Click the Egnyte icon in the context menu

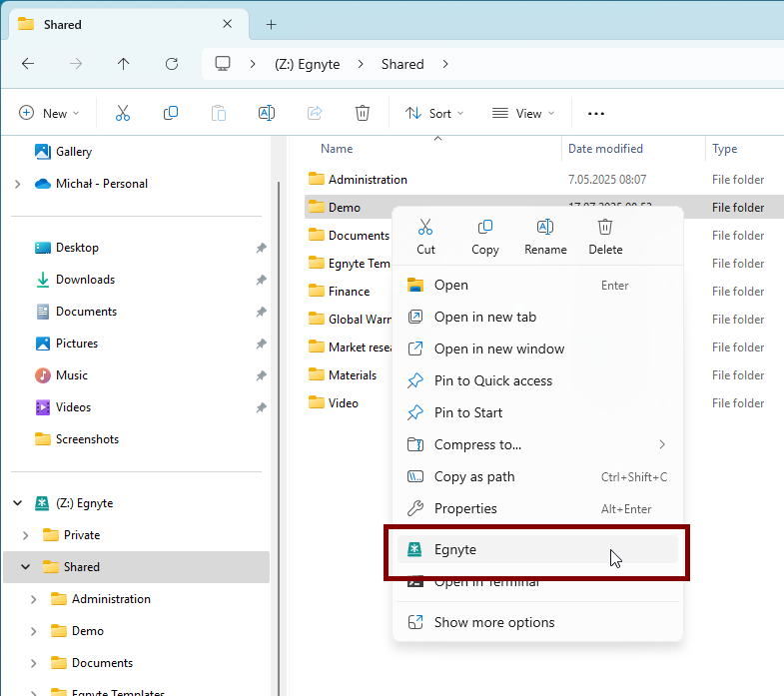pos(414,549)
